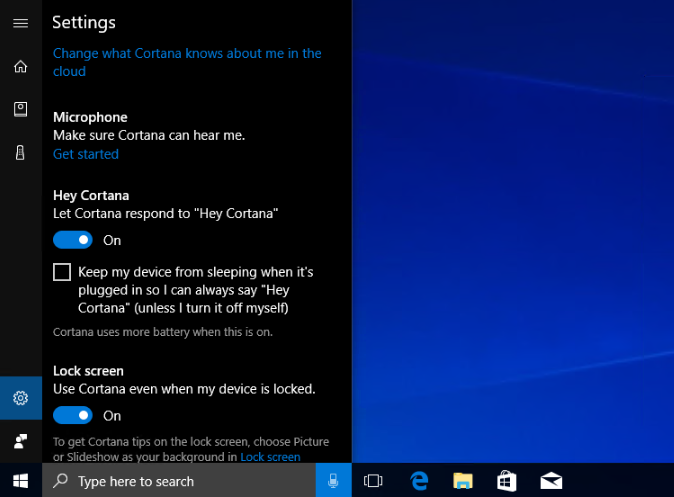Click the Lock screen section heading
Image resolution: width=674 pixels, height=497 pixels.
pyautogui.click(x=88, y=371)
